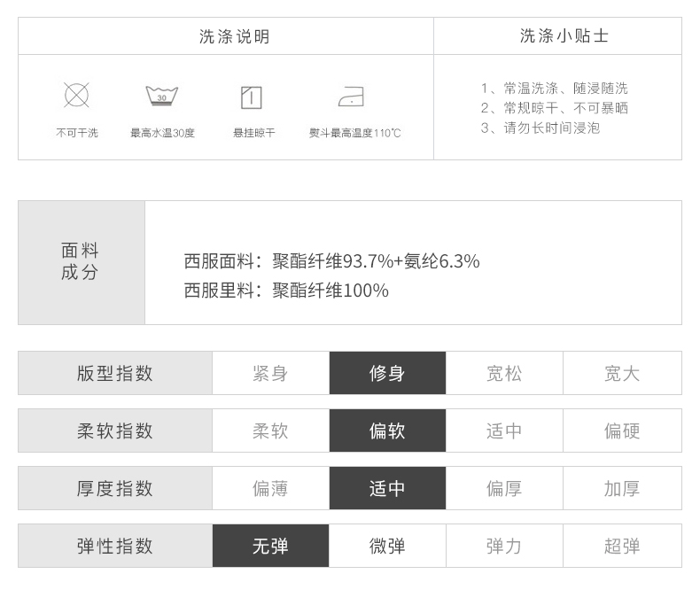Pick 柔软 in the 柔软指数 row
This screenshot has height=605, width=700.
coord(270,430)
